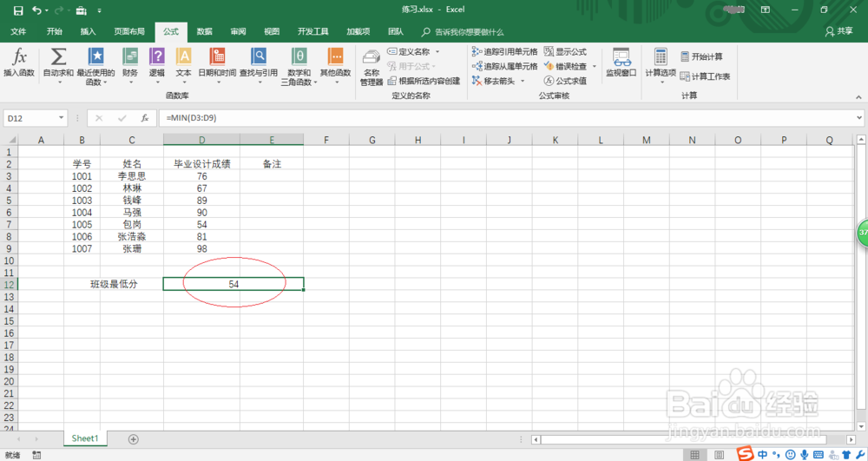Click Trace Precedents (追踪引用单元格)

coord(504,51)
